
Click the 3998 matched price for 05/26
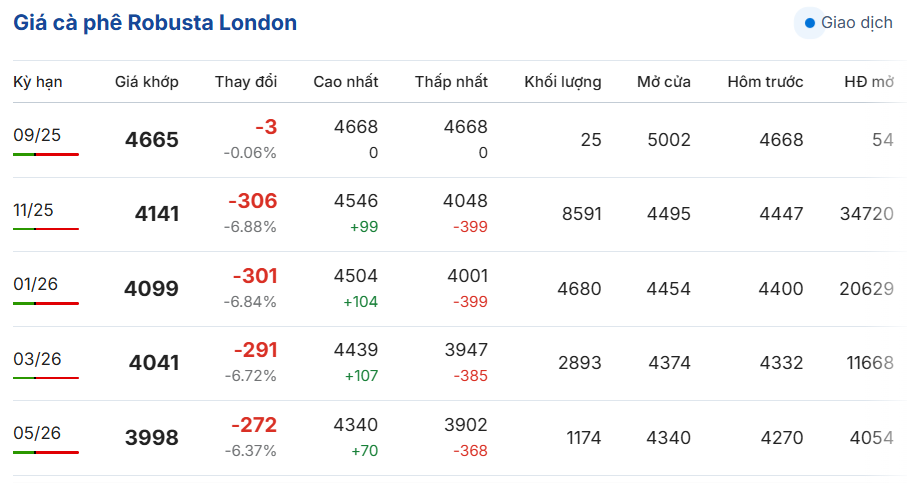151,438
